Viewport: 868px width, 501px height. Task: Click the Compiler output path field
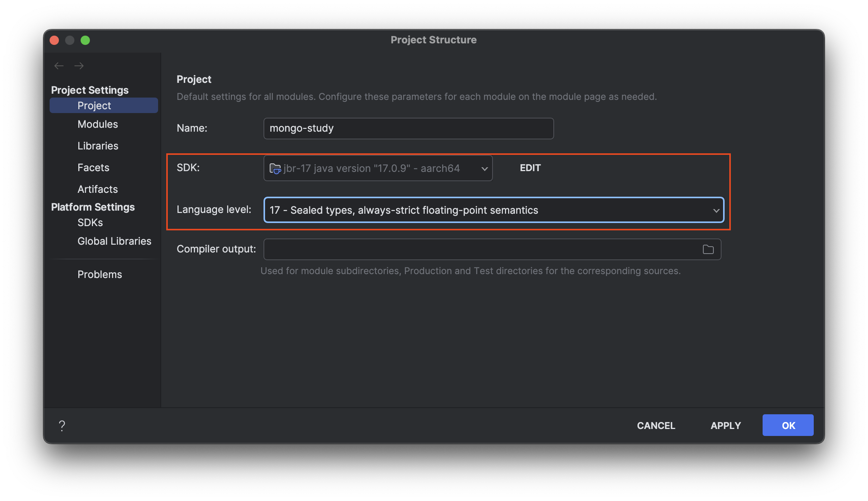tap(480, 249)
